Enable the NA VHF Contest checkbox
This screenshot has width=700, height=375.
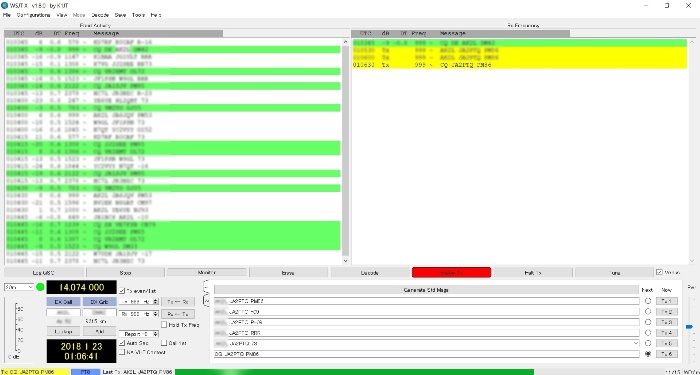[142, 352]
